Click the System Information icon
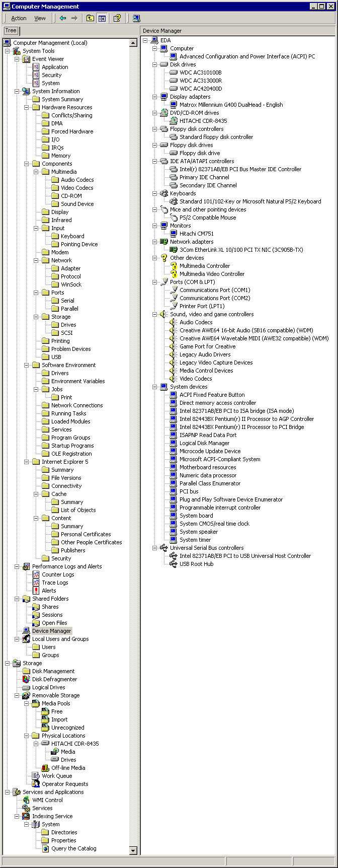The image size is (338, 868). coord(26,91)
